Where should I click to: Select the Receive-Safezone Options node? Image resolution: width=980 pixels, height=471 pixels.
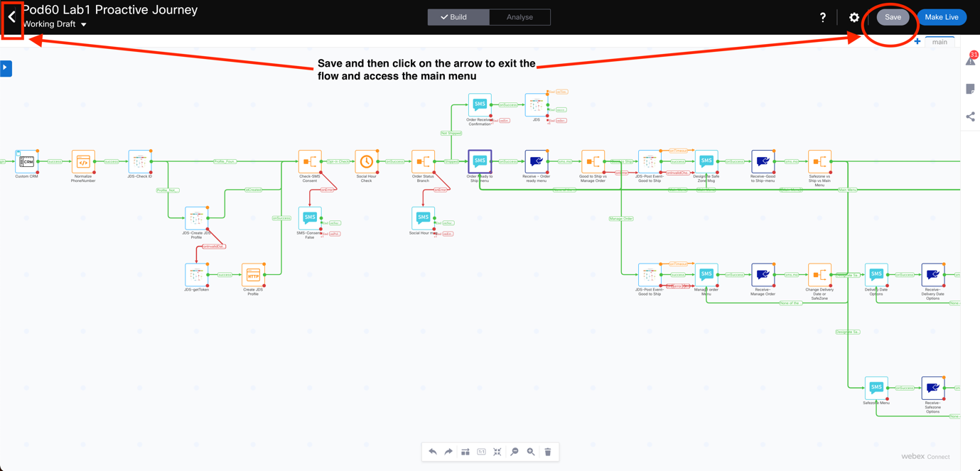pos(932,388)
